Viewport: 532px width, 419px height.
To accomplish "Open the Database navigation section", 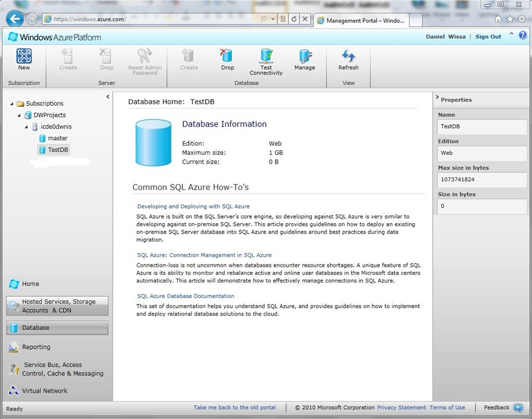I will (57, 328).
